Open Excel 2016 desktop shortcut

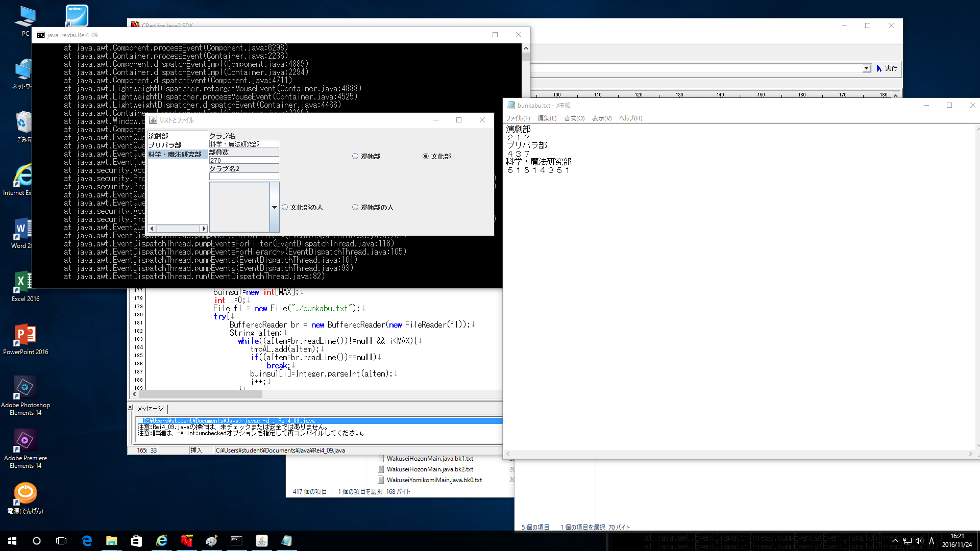pos(25,286)
